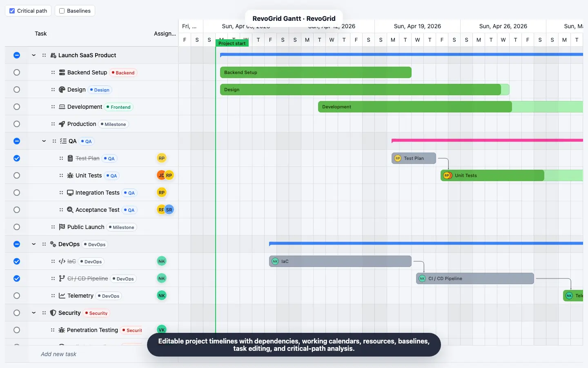Click the Milestone tag on Production

click(114, 124)
